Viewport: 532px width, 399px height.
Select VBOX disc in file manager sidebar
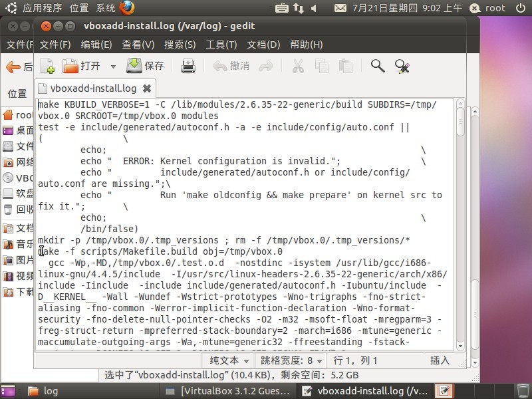(18, 178)
